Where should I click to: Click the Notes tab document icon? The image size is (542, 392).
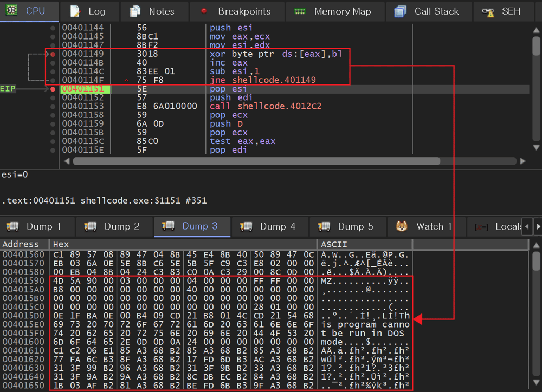tap(135, 11)
